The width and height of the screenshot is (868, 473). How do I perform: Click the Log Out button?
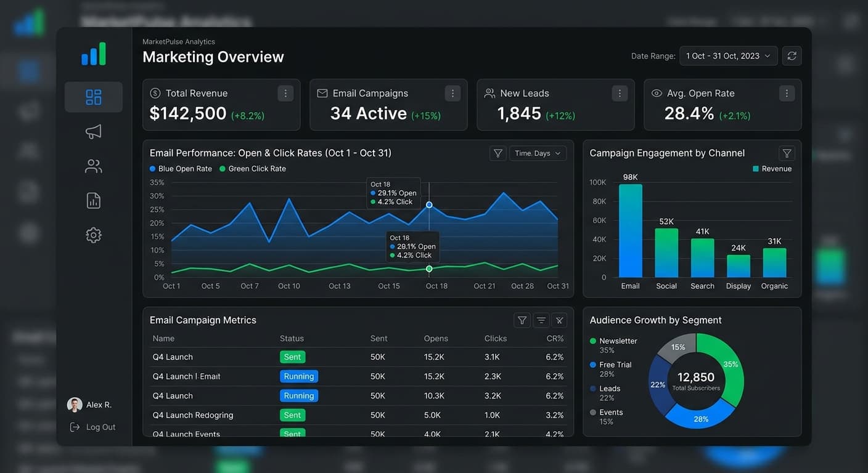coord(91,426)
